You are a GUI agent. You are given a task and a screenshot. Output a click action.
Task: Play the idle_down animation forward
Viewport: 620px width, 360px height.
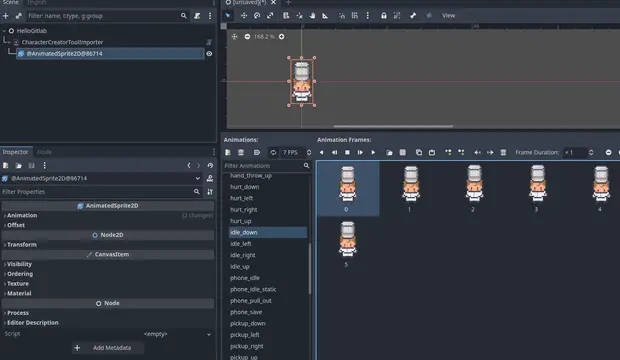tap(373, 152)
